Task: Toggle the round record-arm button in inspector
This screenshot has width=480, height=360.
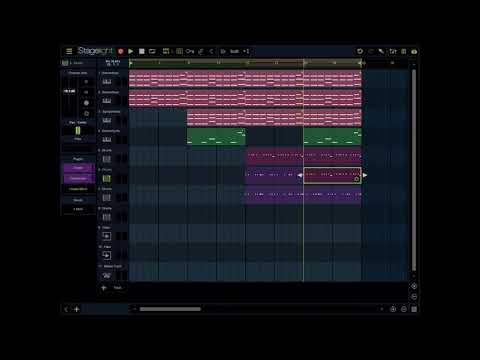Action: pos(86,103)
